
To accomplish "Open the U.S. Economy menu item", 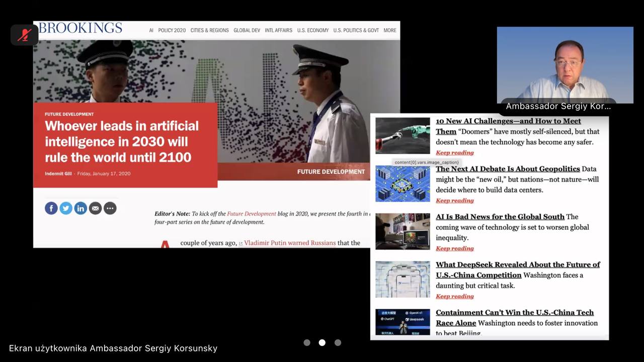I will pos(312,30).
